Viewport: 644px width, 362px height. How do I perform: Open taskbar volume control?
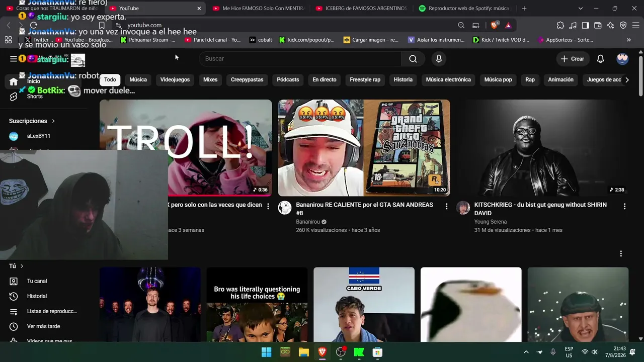pyautogui.click(x=594, y=352)
